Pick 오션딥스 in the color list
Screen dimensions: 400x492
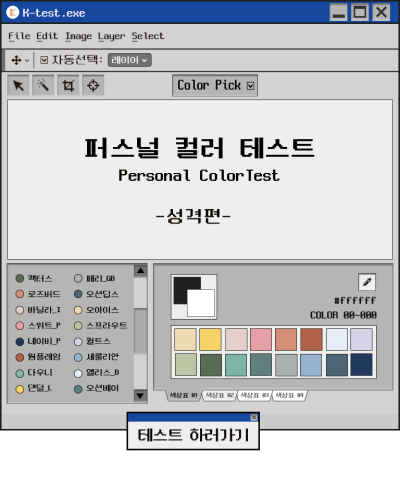coord(96,294)
